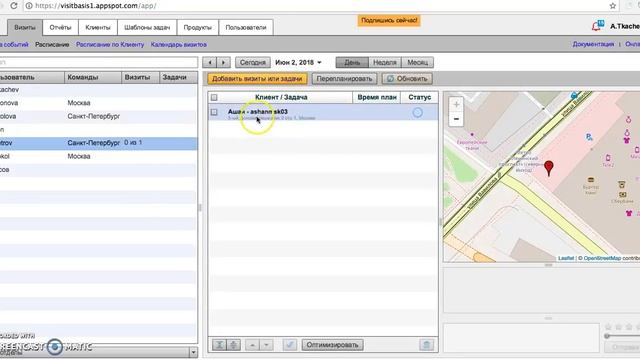Click Время план column header
Screen dimensions: 640x360
pyautogui.click(x=376, y=97)
